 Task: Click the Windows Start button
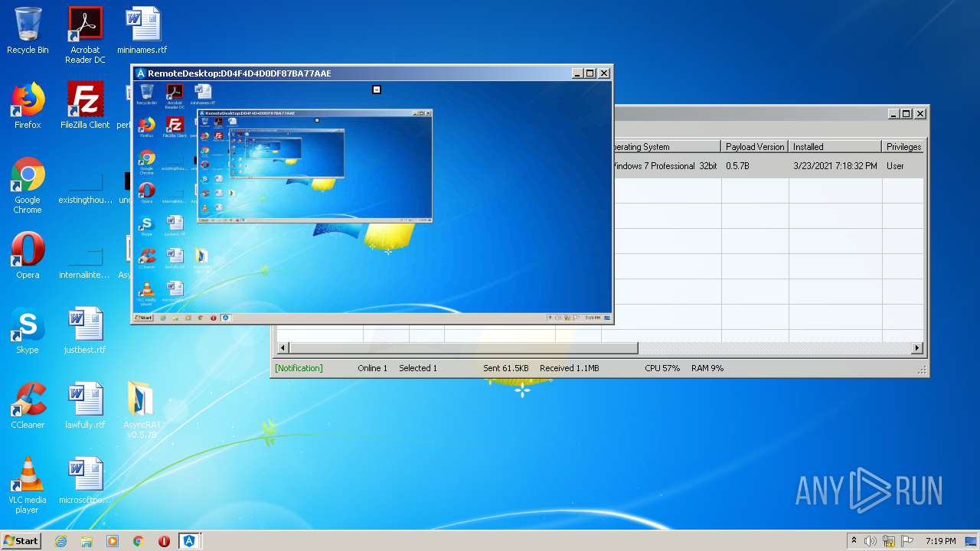(21, 541)
